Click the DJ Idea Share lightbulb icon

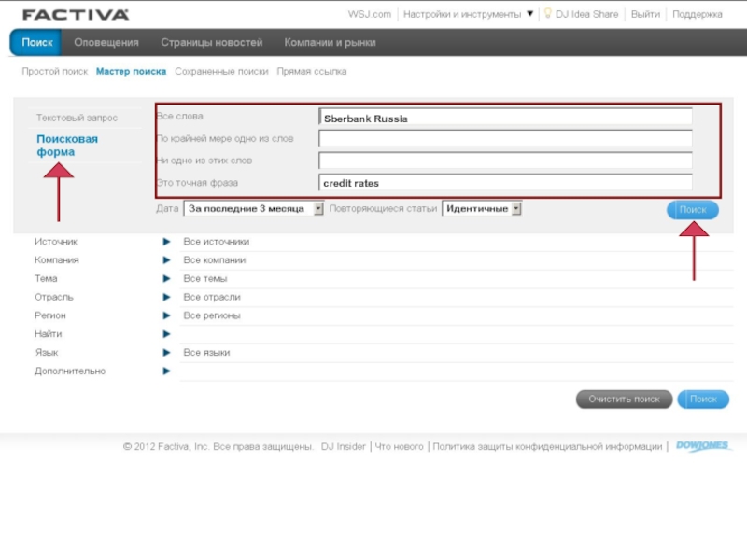pos(548,14)
